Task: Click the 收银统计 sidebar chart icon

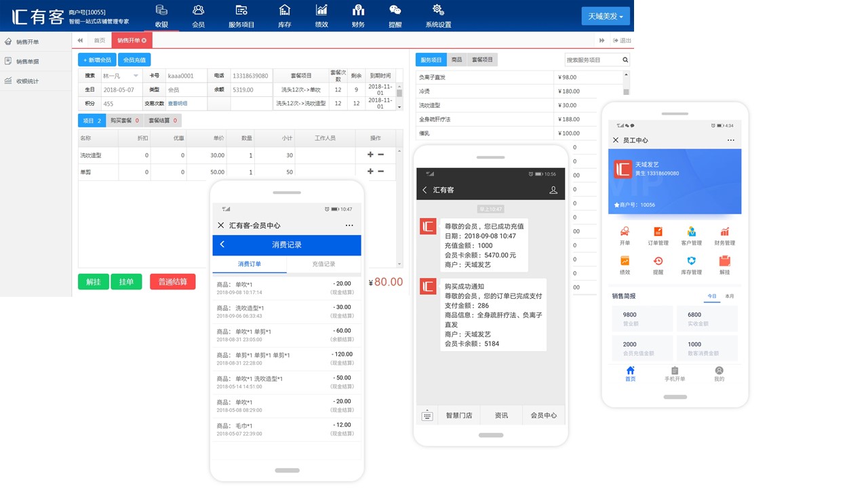Action: click(8, 81)
